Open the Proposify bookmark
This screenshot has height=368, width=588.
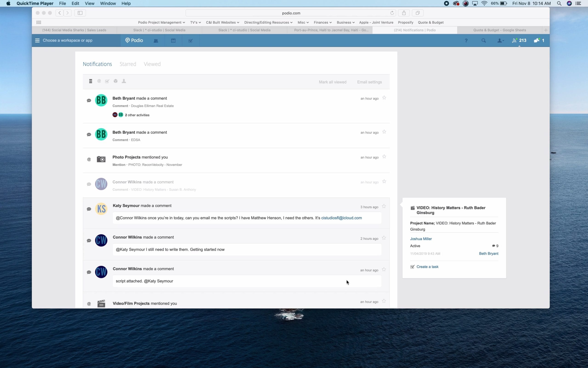click(406, 22)
